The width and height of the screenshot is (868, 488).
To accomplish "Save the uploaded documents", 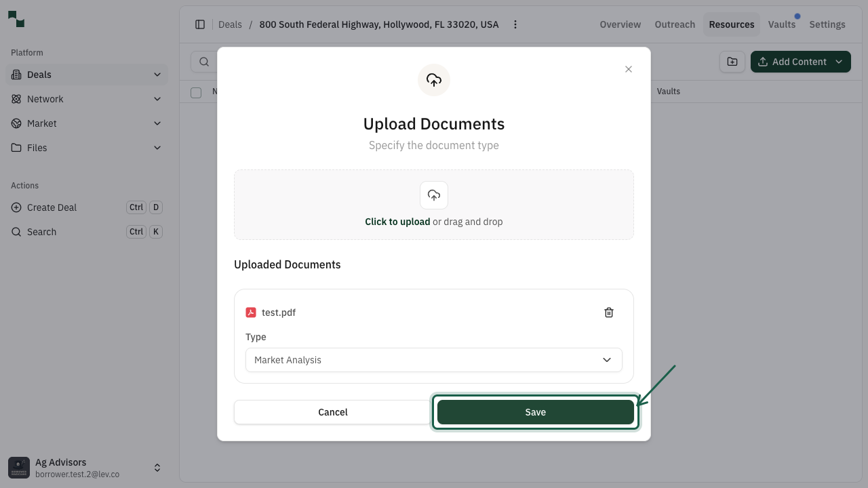I will click(x=535, y=411).
